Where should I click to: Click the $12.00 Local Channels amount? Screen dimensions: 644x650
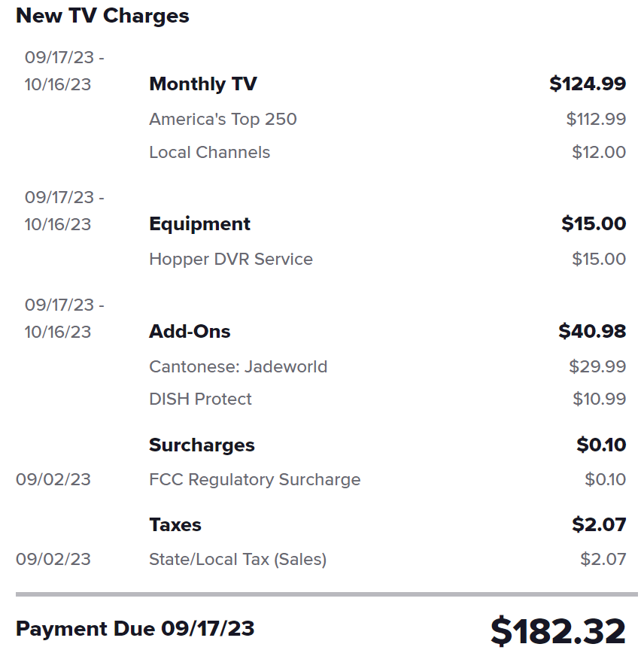pos(599,153)
